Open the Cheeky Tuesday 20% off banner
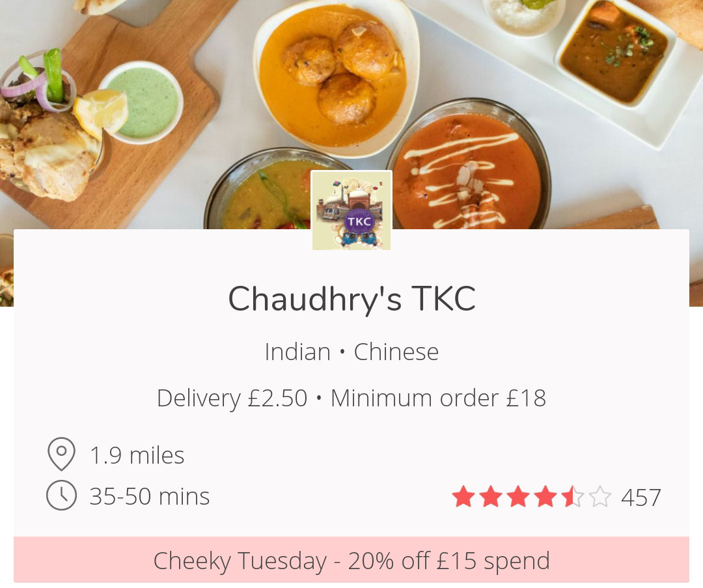The width and height of the screenshot is (703, 588). pos(351,560)
